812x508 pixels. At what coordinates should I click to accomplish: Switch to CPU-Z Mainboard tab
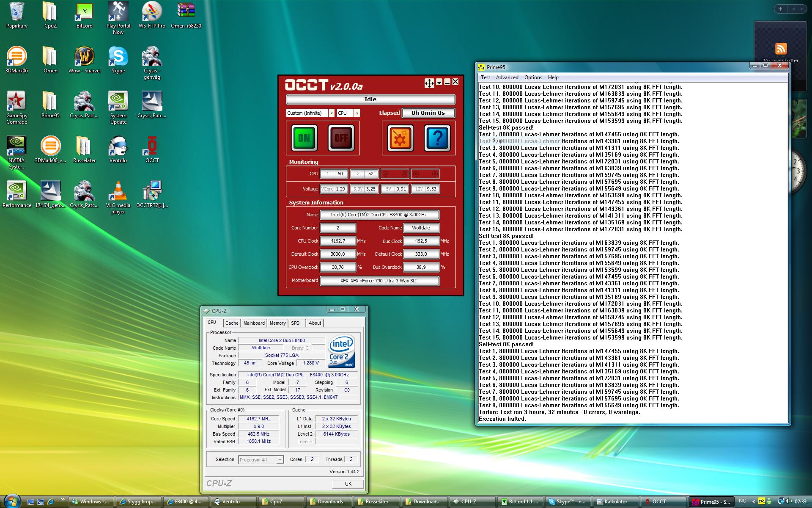click(x=254, y=323)
